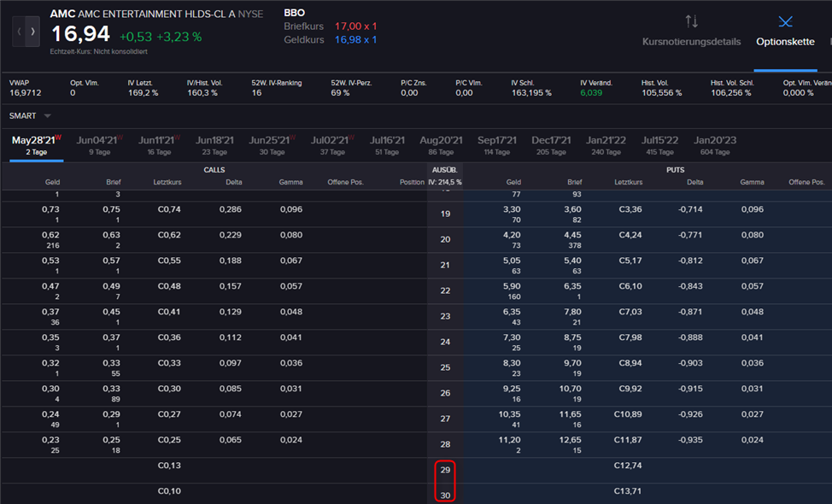Click the puts Geld column header
Image resolution: width=832 pixels, height=504 pixels.
point(513,182)
